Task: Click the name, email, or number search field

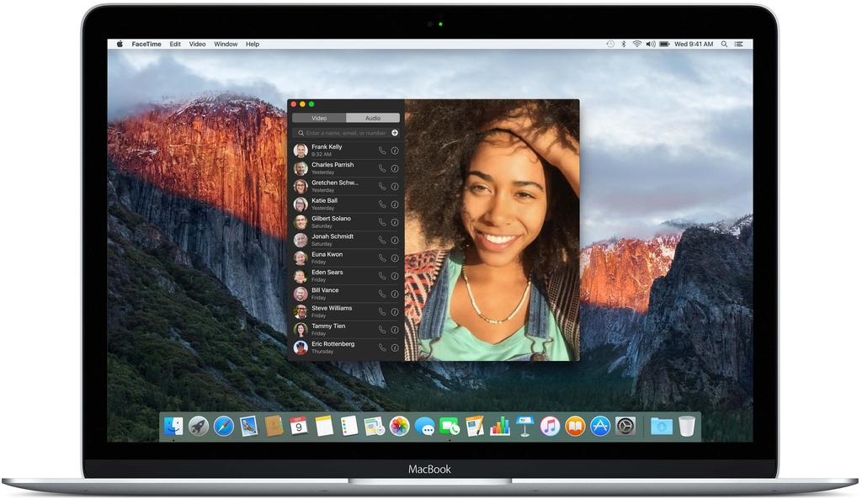Action: (x=346, y=133)
